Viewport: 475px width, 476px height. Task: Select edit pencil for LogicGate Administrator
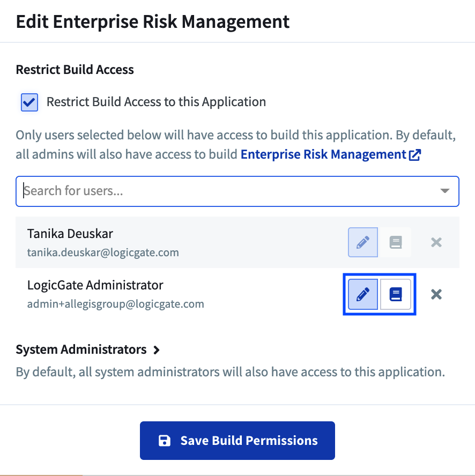pyautogui.click(x=363, y=294)
